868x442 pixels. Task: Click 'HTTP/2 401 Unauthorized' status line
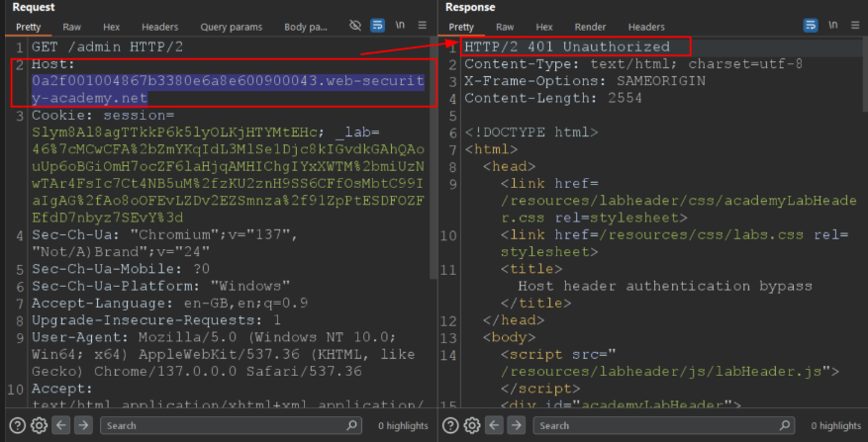pyautogui.click(x=567, y=47)
